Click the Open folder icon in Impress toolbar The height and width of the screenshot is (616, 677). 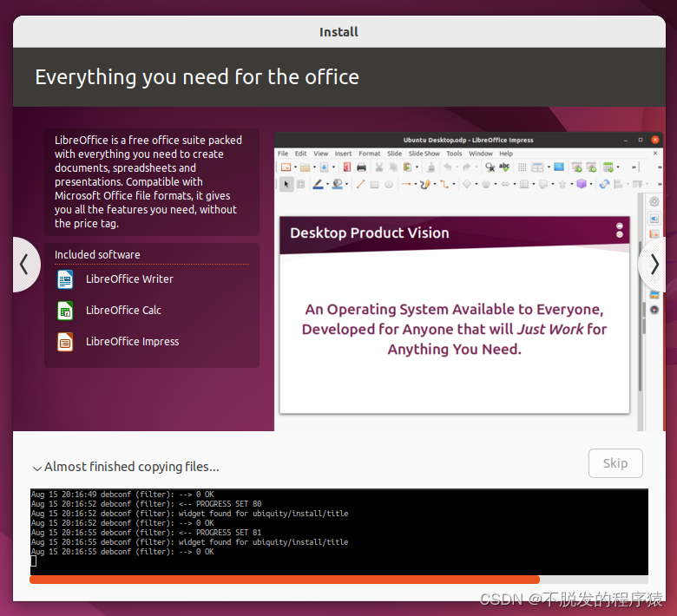305,167
